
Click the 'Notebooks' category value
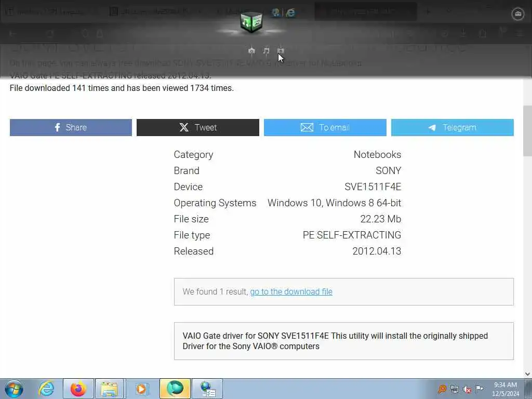click(377, 155)
